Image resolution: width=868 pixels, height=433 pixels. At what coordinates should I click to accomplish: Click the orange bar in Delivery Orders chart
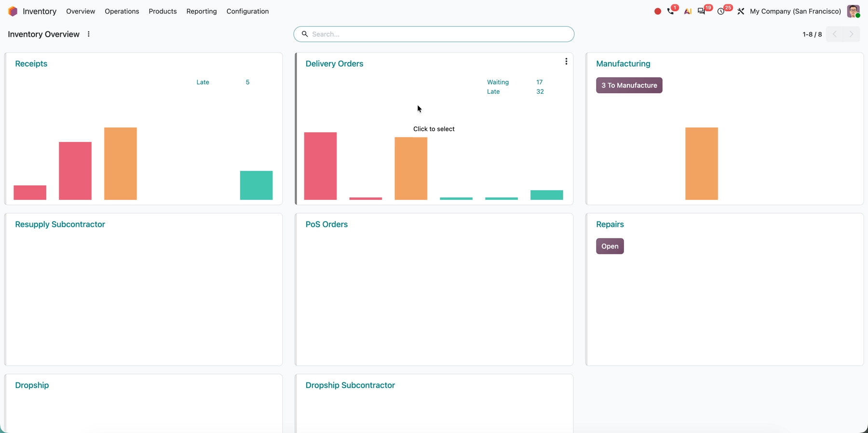click(x=411, y=168)
